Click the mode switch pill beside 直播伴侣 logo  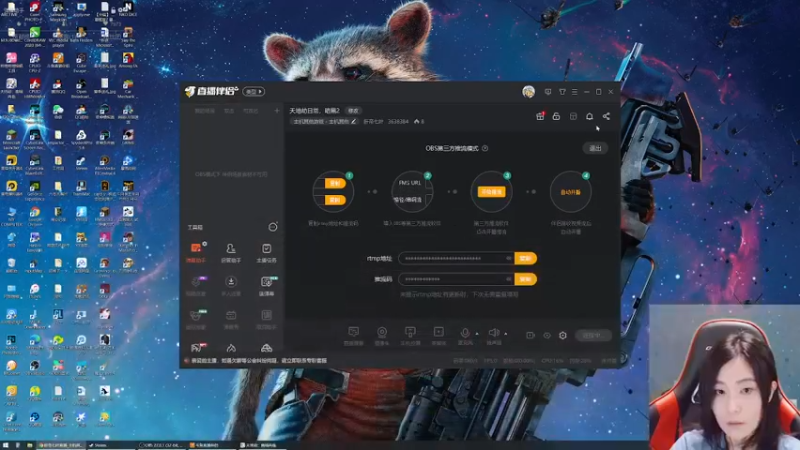coord(254,92)
